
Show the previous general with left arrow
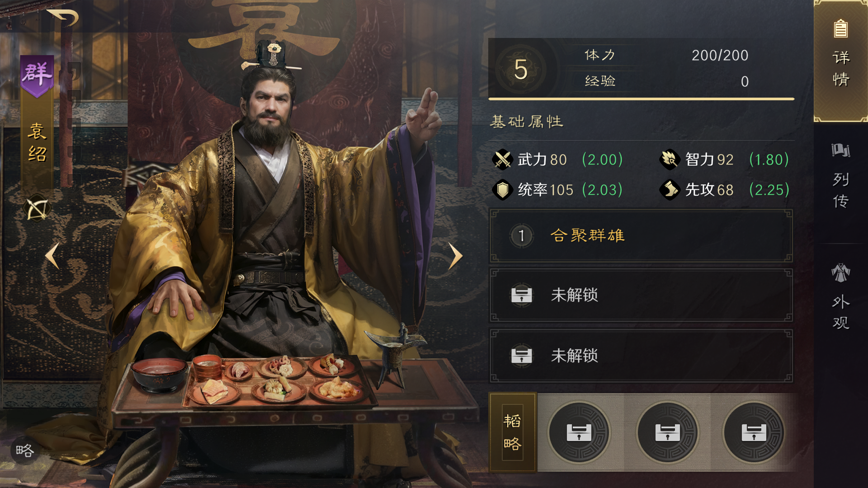(x=52, y=256)
